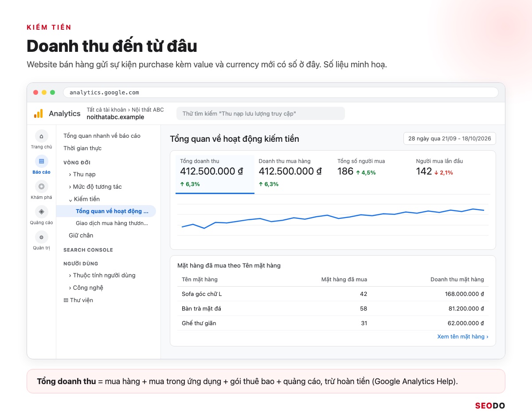Select the Tổng doanh thu metric tab
Screen dimensions: 532x420
click(x=215, y=174)
